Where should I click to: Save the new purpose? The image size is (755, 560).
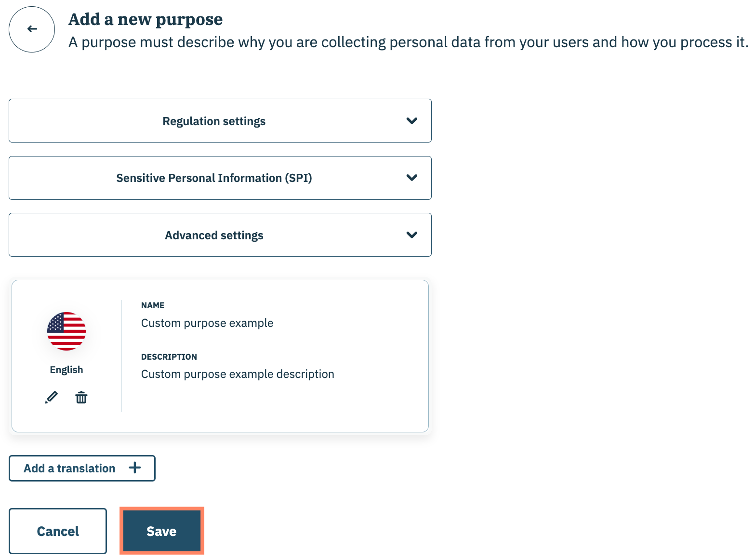pos(161,531)
